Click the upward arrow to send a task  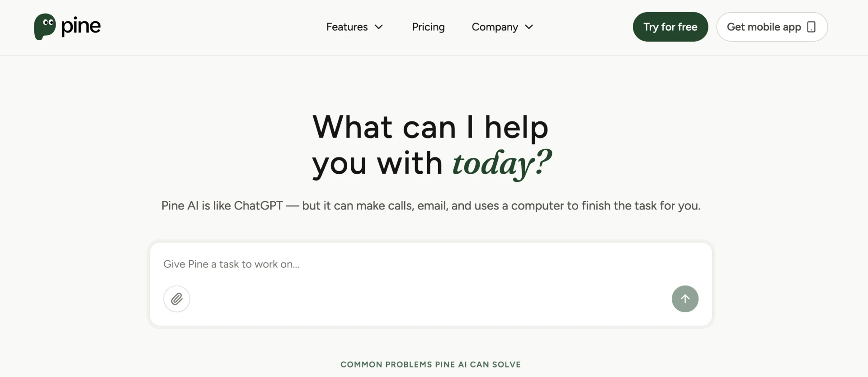coord(684,299)
